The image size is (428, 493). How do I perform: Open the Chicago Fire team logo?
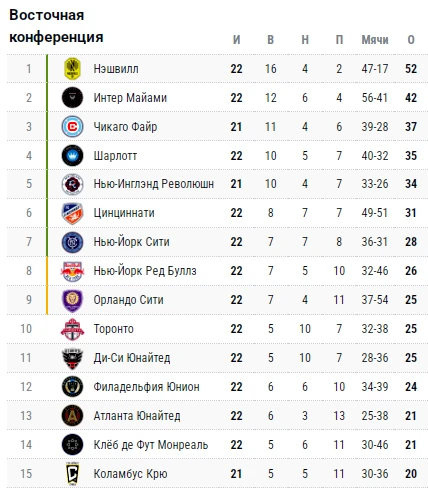tap(72, 127)
